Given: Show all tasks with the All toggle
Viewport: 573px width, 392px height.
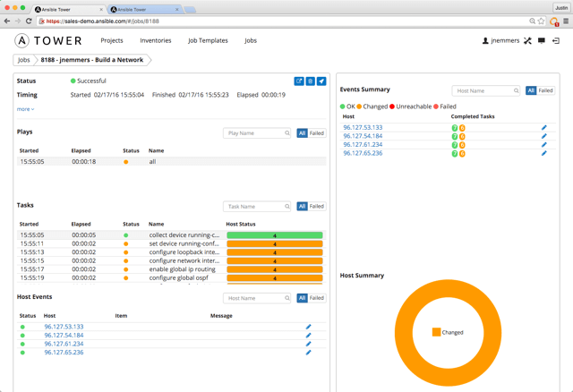Looking at the screenshot, I should point(302,207).
